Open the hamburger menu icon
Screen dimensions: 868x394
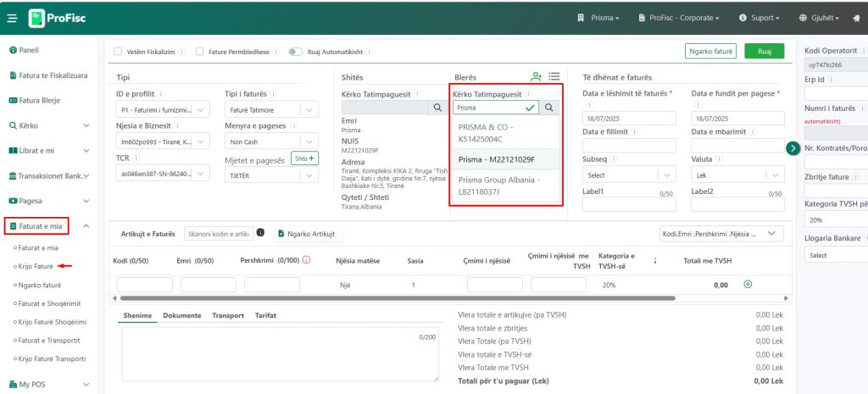tap(12, 19)
